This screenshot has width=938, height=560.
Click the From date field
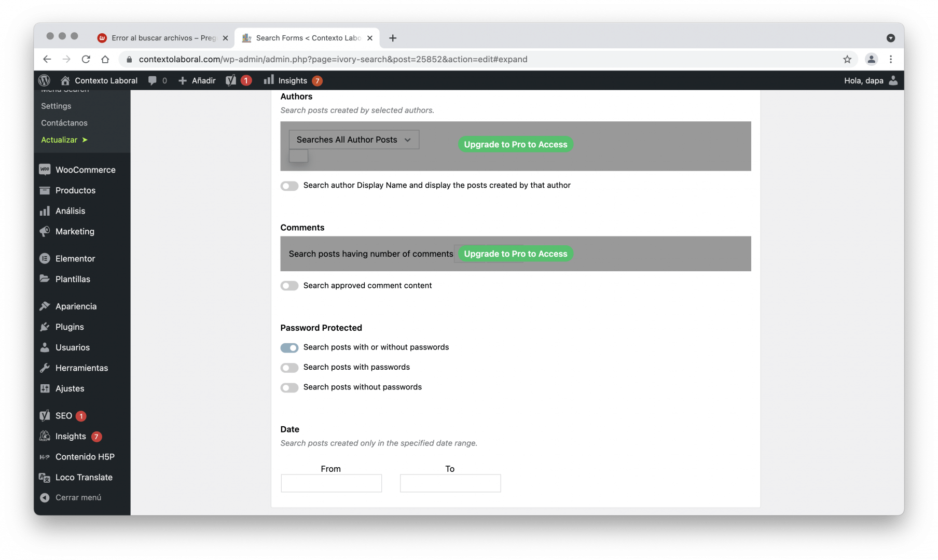pyautogui.click(x=332, y=483)
